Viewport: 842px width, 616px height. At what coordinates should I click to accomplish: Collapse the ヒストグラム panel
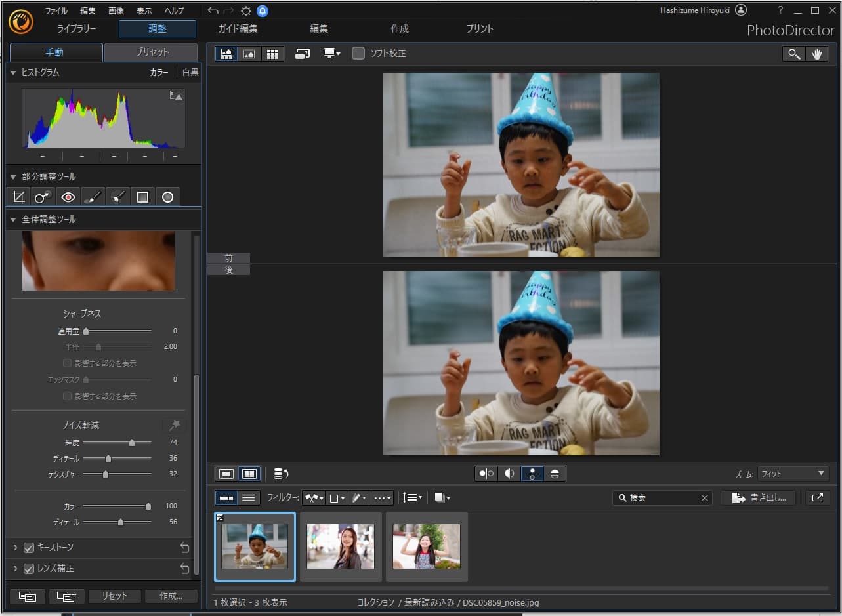[x=13, y=72]
